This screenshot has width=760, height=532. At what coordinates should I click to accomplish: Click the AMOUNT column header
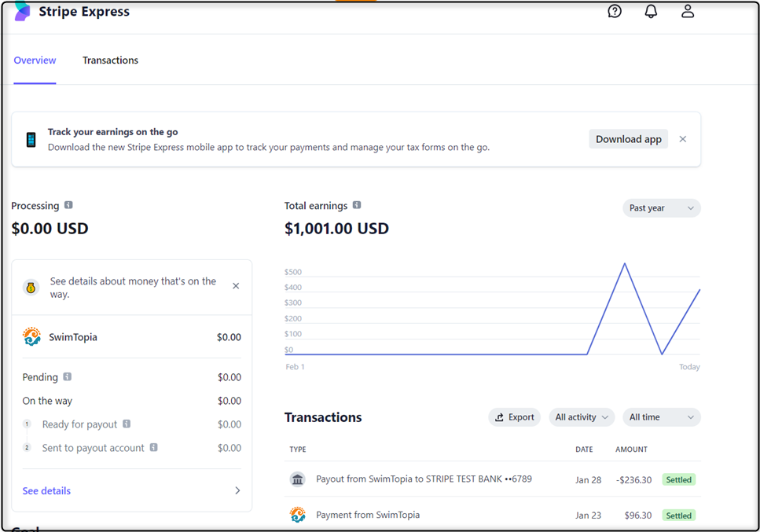(x=632, y=449)
